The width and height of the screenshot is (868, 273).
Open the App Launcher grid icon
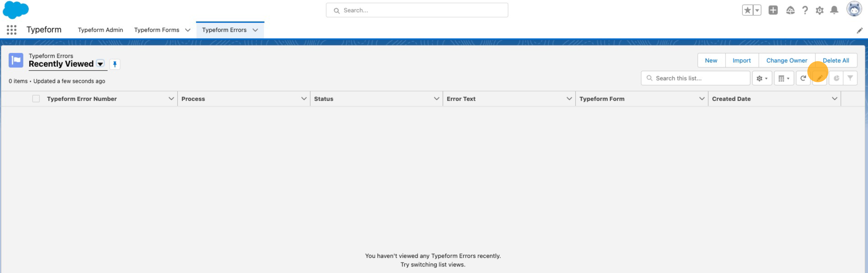[x=11, y=30]
